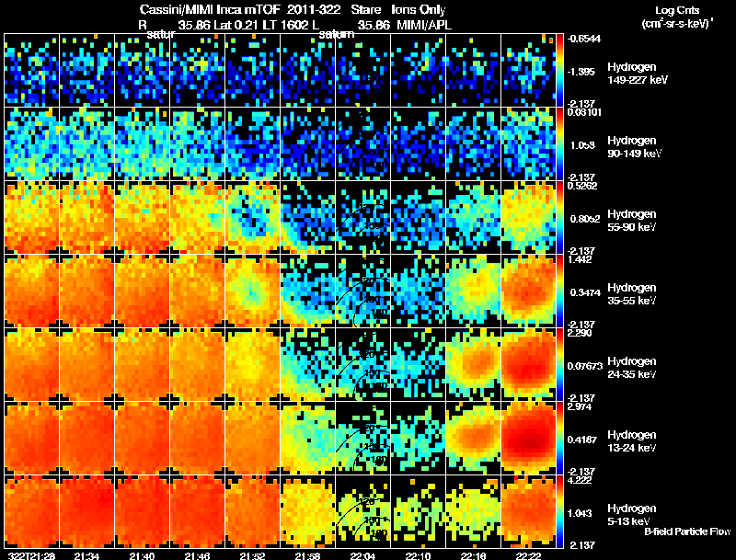Click the 'Hydrogen 24-35 keV' row label
736x560 pixels.
(632, 368)
